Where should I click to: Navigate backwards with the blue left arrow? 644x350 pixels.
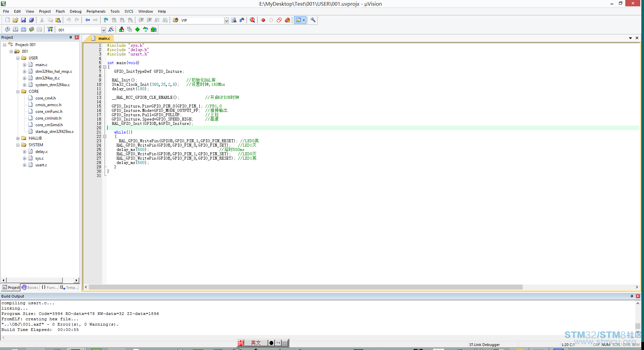[88, 20]
